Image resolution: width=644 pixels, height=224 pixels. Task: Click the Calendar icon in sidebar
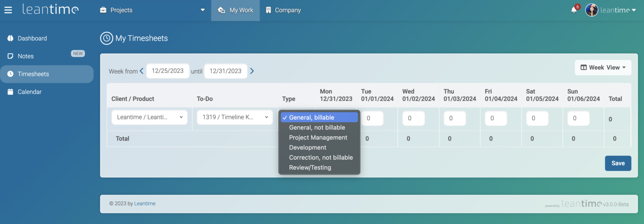click(x=10, y=92)
